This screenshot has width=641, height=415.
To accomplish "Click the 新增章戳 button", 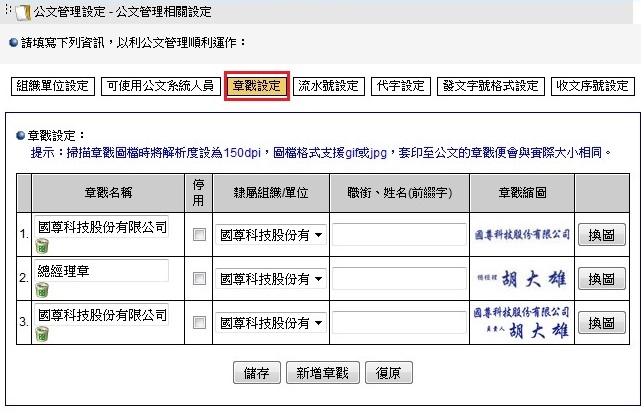I will 321,373.
